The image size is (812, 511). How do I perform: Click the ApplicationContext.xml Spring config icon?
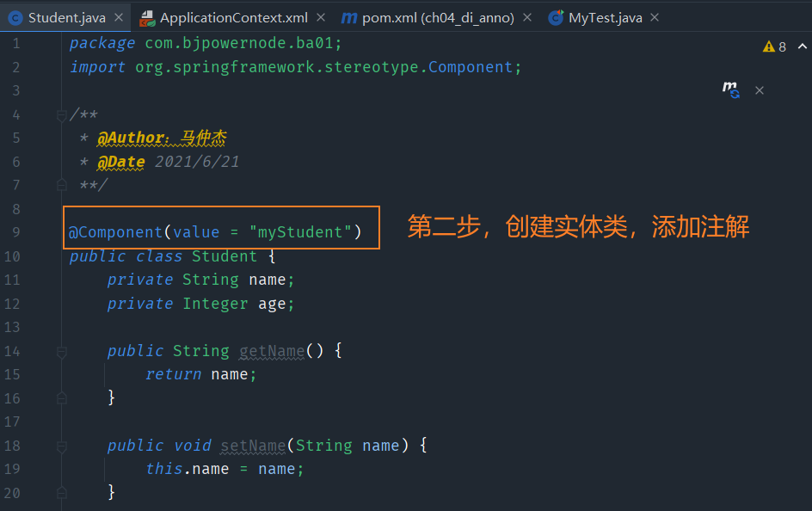pyautogui.click(x=147, y=19)
